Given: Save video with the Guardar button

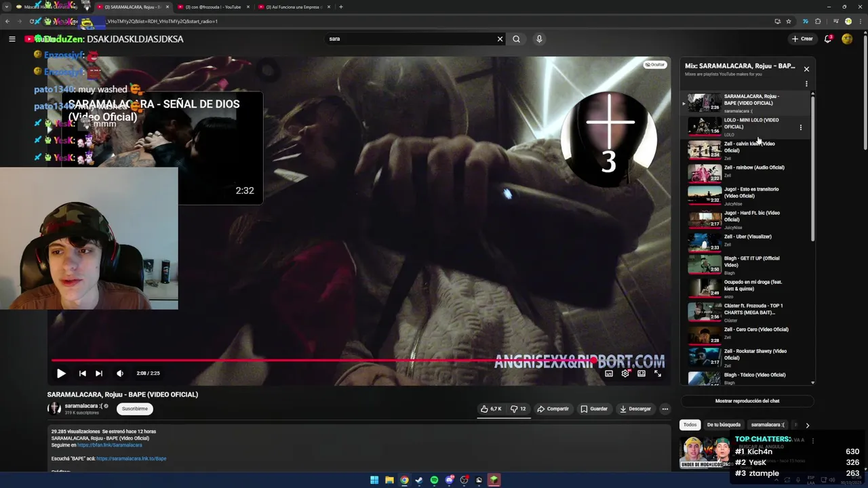Looking at the screenshot, I should click(x=594, y=409).
